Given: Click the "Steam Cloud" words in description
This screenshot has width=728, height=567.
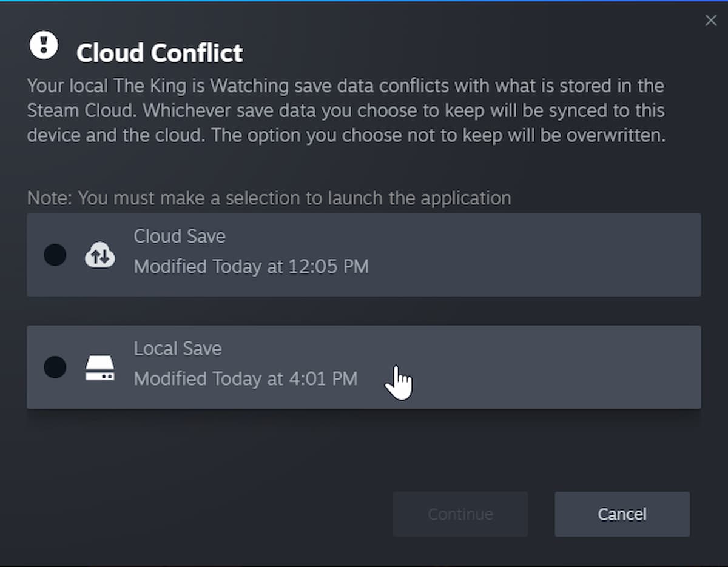Looking at the screenshot, I should [82, 111].
